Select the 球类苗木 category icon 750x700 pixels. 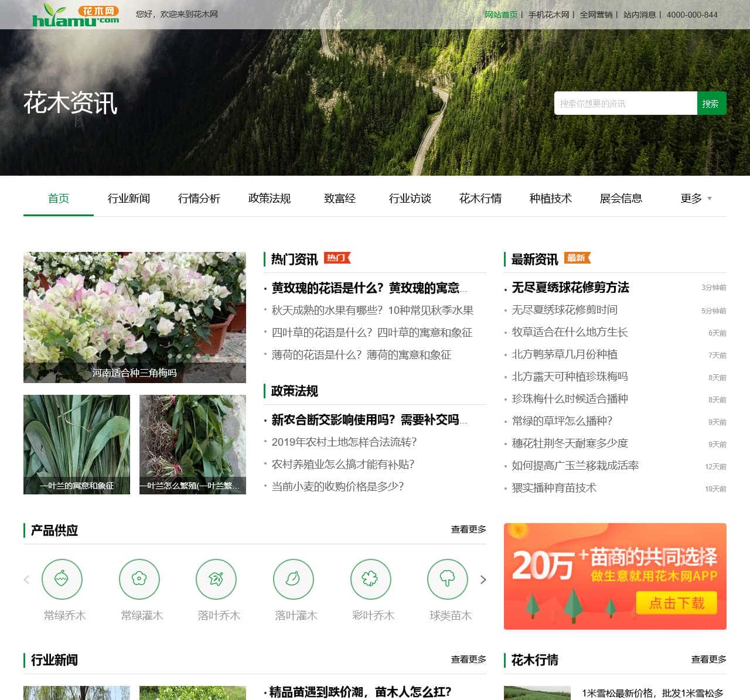point(448,579)
